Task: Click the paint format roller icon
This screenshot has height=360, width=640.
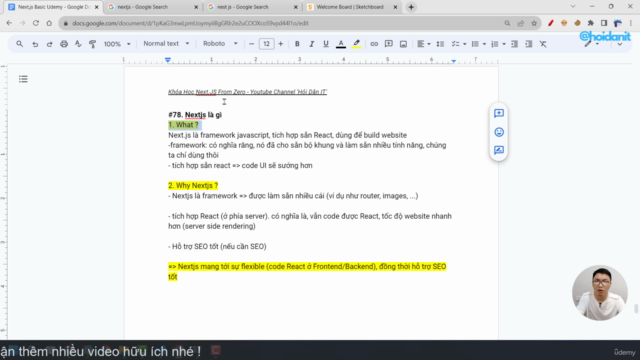Action: (93, 44)
